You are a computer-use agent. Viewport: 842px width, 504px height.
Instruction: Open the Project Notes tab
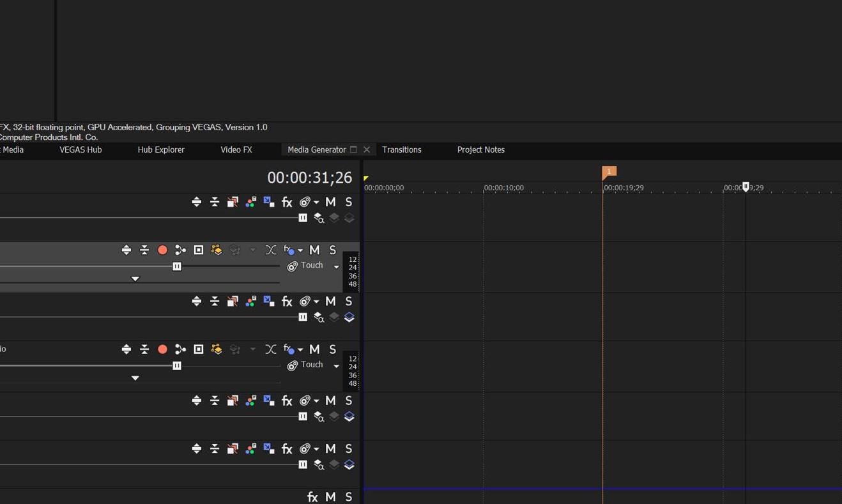[481, 149]
